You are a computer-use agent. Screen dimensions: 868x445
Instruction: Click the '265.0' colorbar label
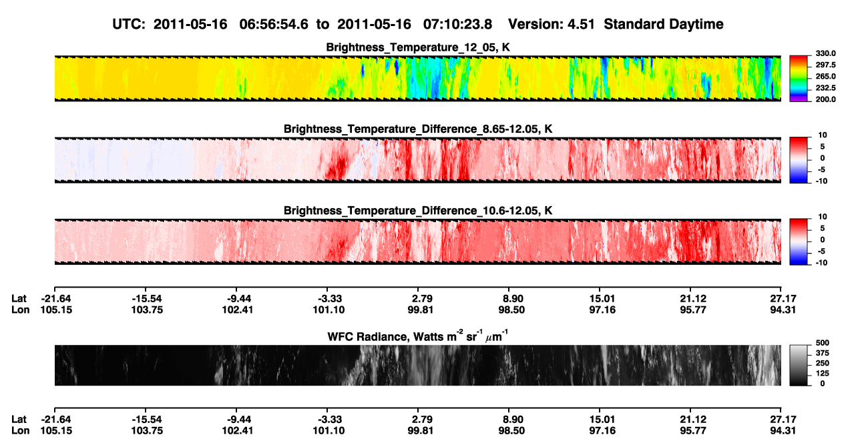(x=826, y=77)
